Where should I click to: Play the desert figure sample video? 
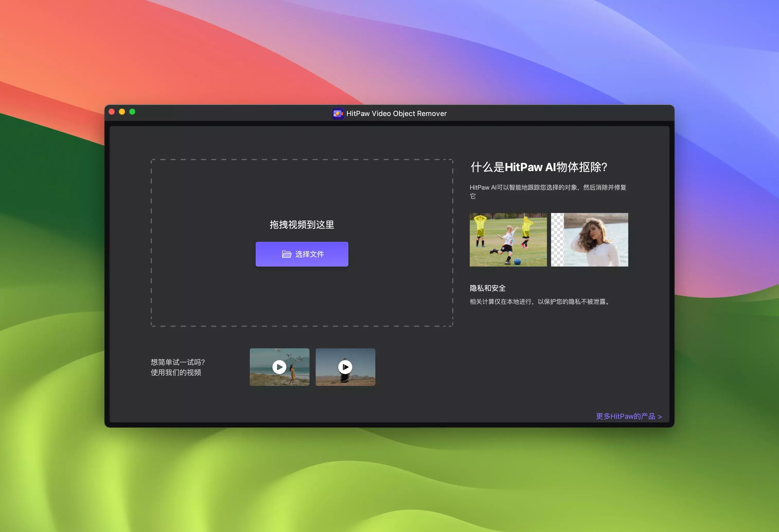click(345, 367)
